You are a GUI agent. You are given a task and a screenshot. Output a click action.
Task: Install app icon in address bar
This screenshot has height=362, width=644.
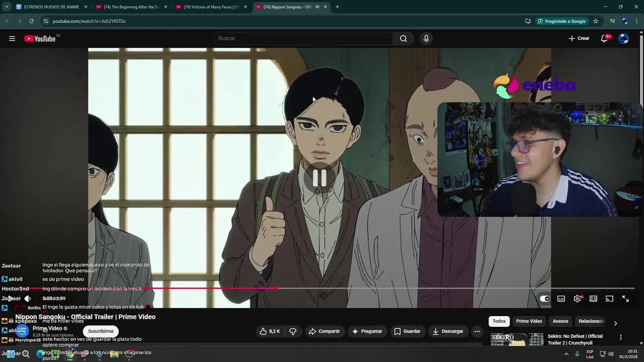coord(528,21)
